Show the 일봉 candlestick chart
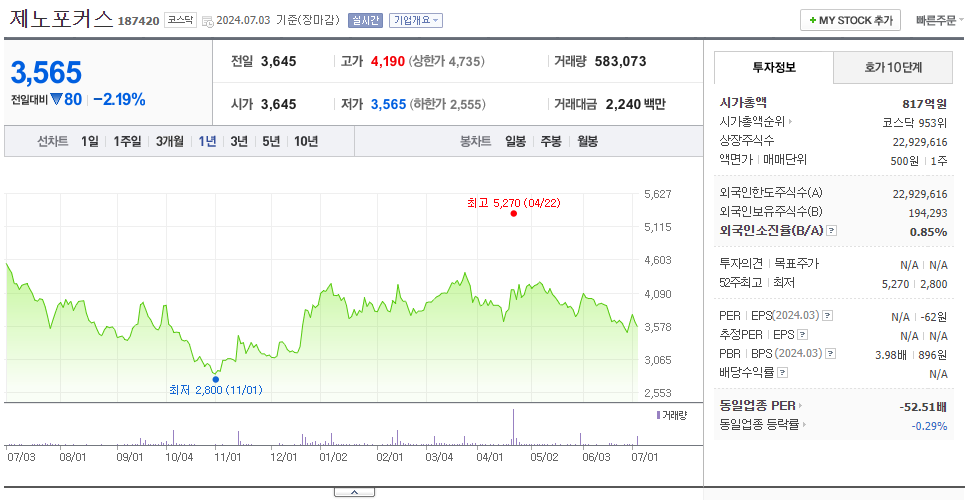This screenshot has width=968, height=500. (515, 141)
